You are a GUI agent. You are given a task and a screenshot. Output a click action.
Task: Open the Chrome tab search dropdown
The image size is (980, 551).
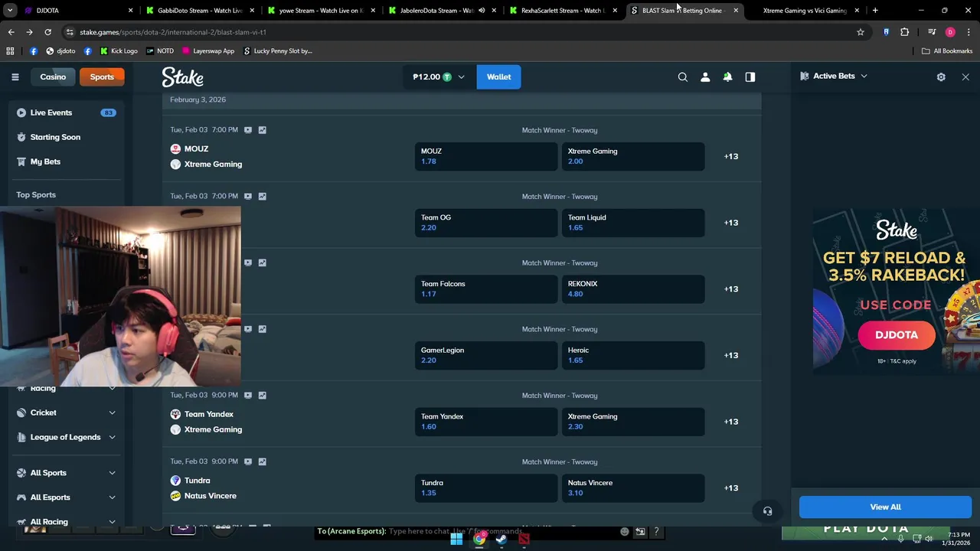click(x=10, y=10)
